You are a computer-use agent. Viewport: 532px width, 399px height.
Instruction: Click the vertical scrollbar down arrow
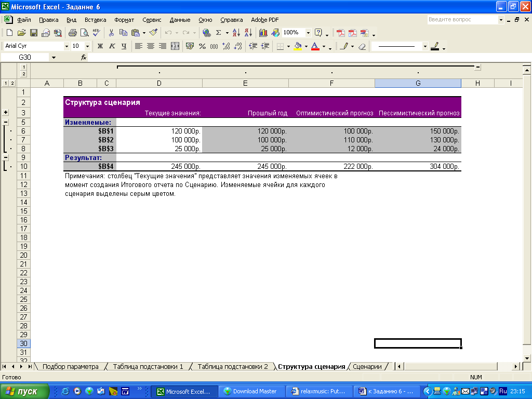tap(527, 358)
